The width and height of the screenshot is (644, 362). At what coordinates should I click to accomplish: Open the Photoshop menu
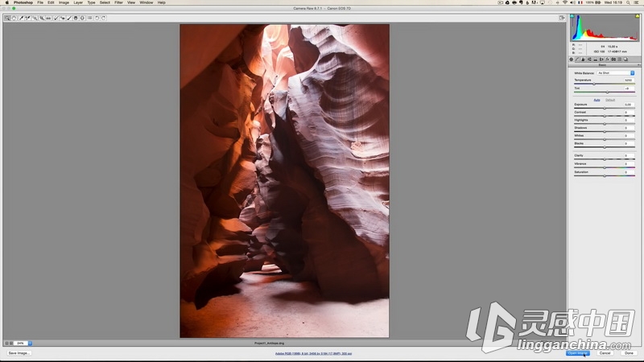point(23,2)
